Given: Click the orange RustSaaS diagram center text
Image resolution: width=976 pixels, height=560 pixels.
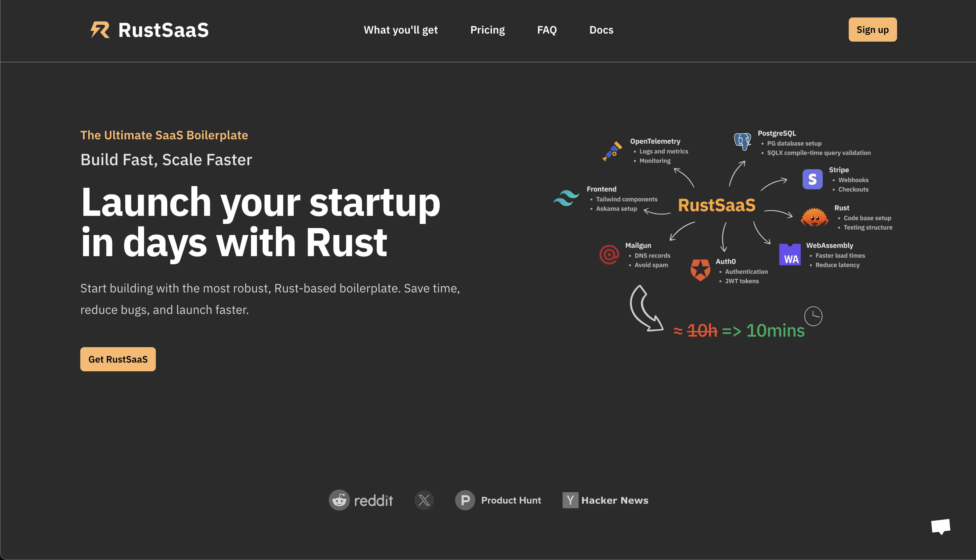Looking at the screenshot, I should pos(717,205).
